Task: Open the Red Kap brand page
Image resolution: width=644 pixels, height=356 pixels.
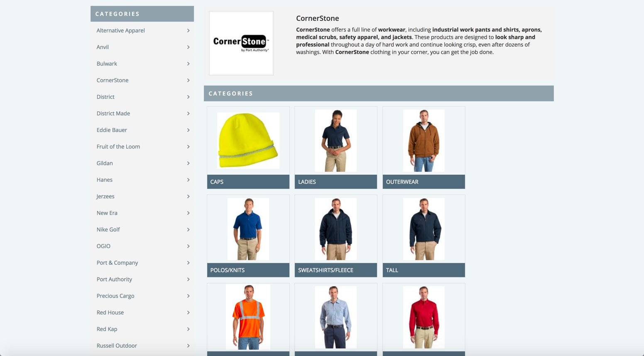Action: pyautogui.click(x=107, y=329)
